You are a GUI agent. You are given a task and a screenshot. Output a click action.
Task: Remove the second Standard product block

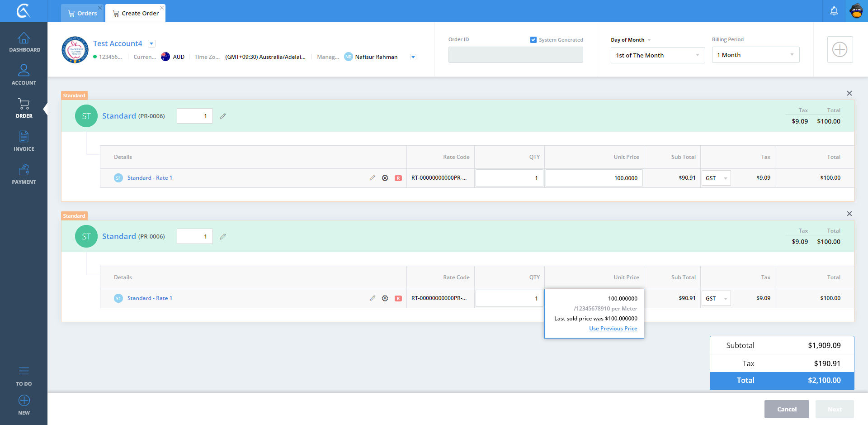tap(849, 214)
